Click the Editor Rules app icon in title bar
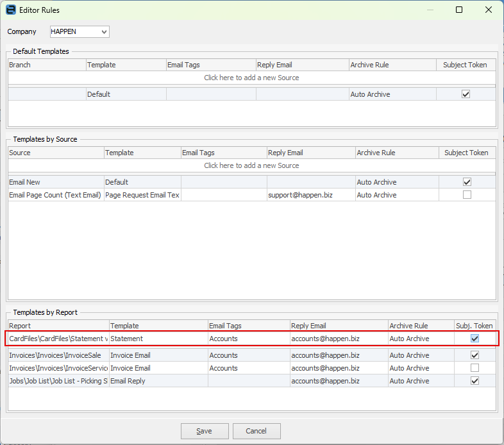The width and height of the screenshot is (504, 445). (10, 10)
